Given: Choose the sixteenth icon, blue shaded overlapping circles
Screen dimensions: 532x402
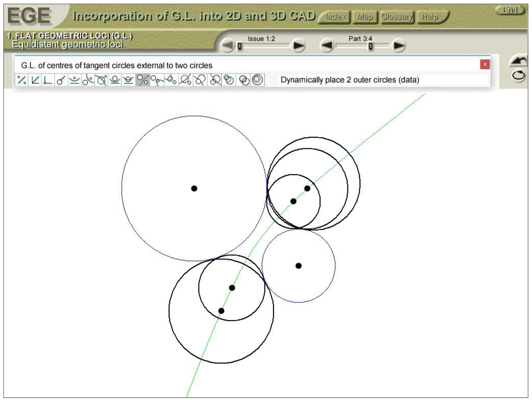Looking at the screenshot, I should [x=229, y=80].
